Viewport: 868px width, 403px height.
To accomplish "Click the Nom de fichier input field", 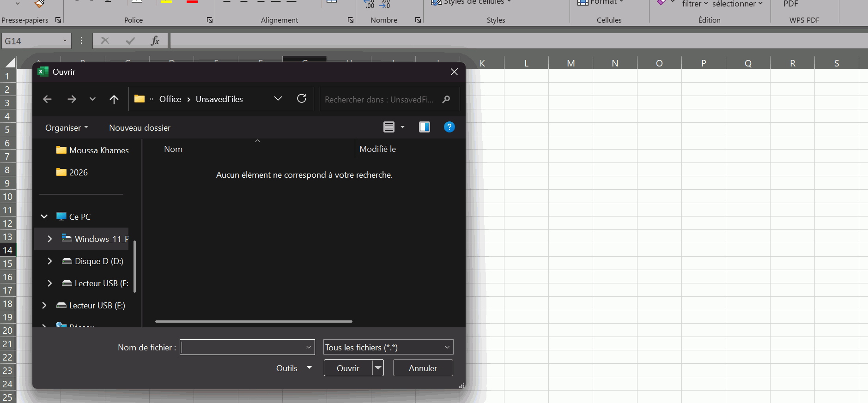I will [x=243, y=347].
